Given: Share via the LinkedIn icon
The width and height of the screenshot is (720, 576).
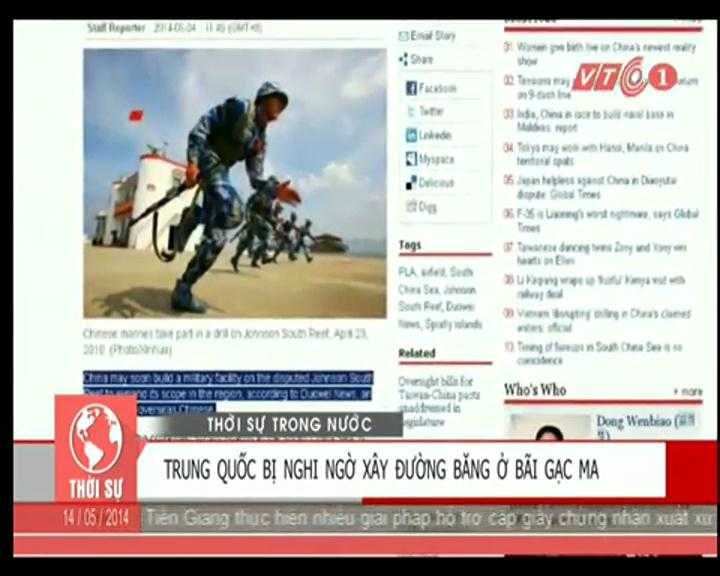Looking at the screenshot, I should [411, 135].
